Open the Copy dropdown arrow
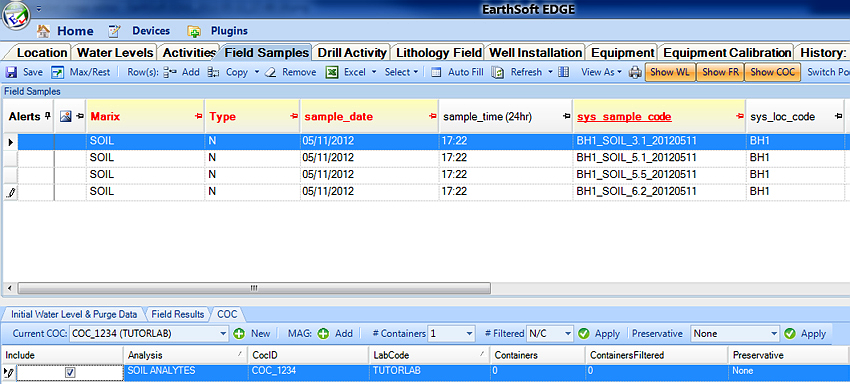The height and width of the screenshot is (384, 850). (x=257, y=72)
